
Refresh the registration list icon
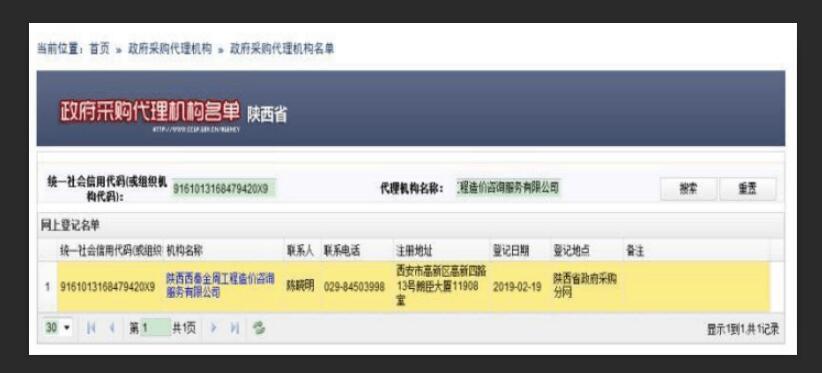258,328
